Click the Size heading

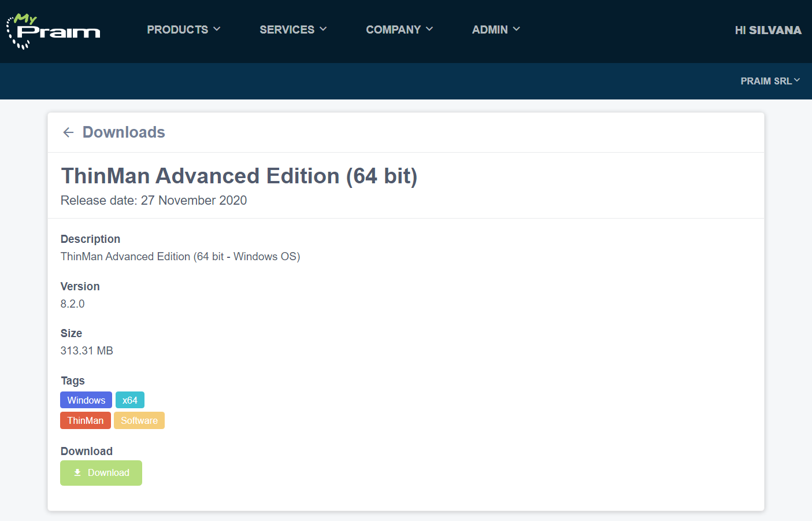[x=72, y=334]
